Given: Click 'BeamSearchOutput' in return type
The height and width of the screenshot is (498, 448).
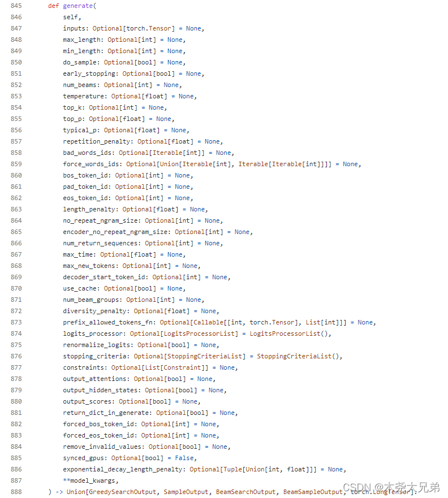Looking at the screenshot, I should pyautogui.click(x=245, y=492).
